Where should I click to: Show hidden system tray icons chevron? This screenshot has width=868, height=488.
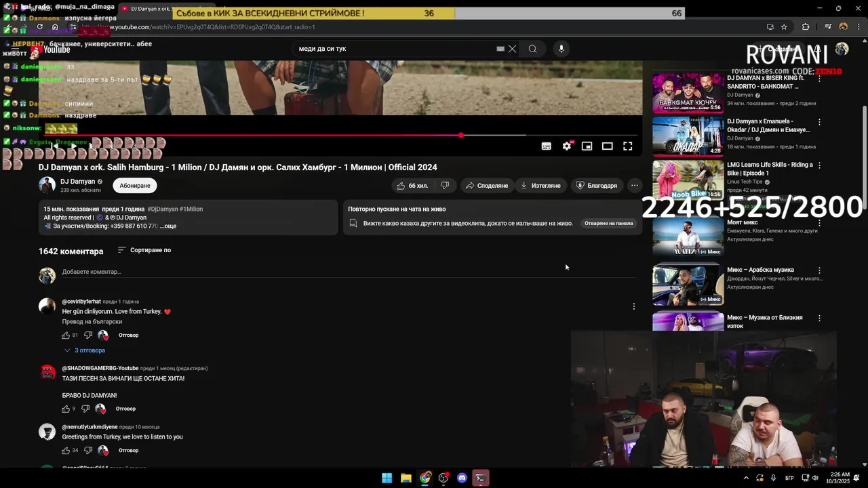pyautogui.click(x=746, y=478)
